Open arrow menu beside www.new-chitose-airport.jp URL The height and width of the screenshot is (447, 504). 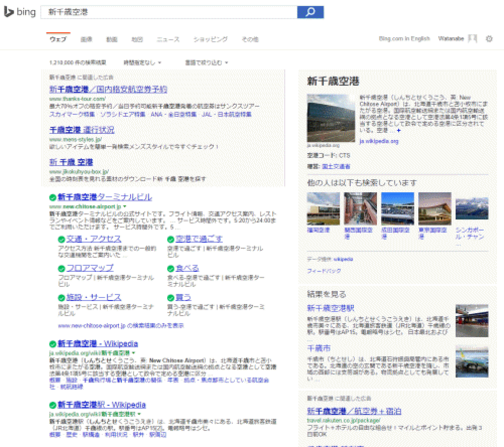125,207
